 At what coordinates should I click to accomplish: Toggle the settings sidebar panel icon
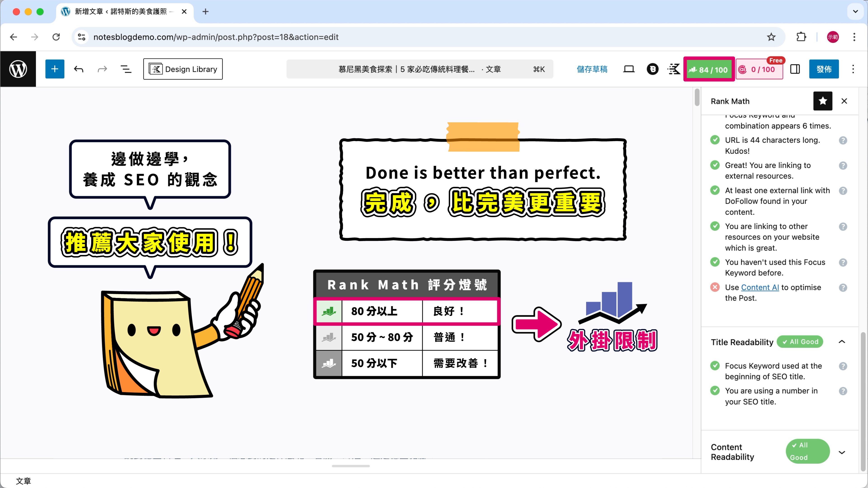pyautogui.click(x=795, y=69)
